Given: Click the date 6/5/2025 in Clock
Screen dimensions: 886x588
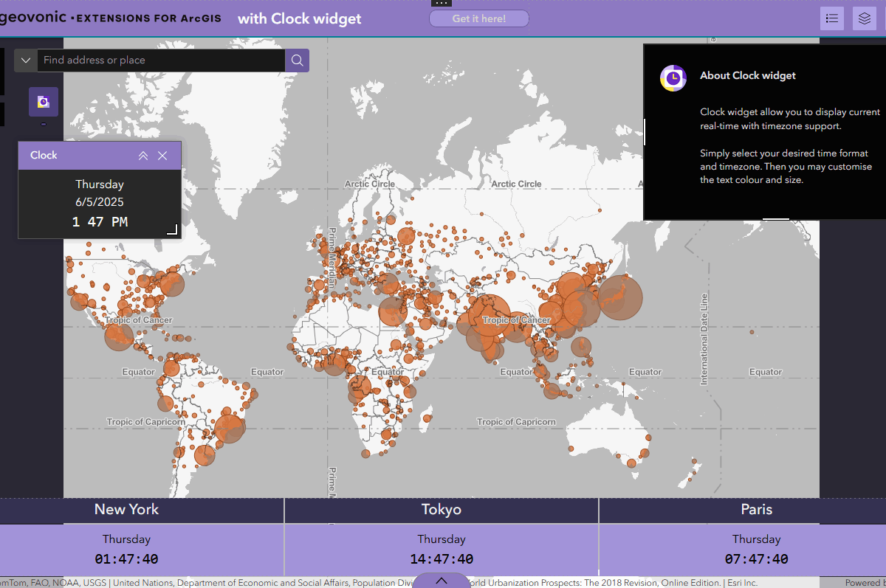Looking at the screenshot, I should click(100, 202).
